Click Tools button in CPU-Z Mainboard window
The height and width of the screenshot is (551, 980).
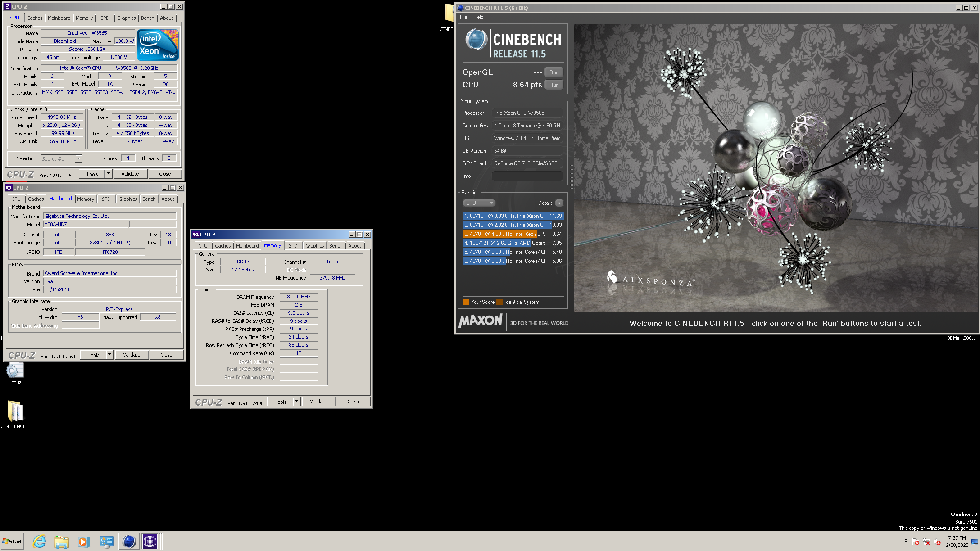(93, 355)
